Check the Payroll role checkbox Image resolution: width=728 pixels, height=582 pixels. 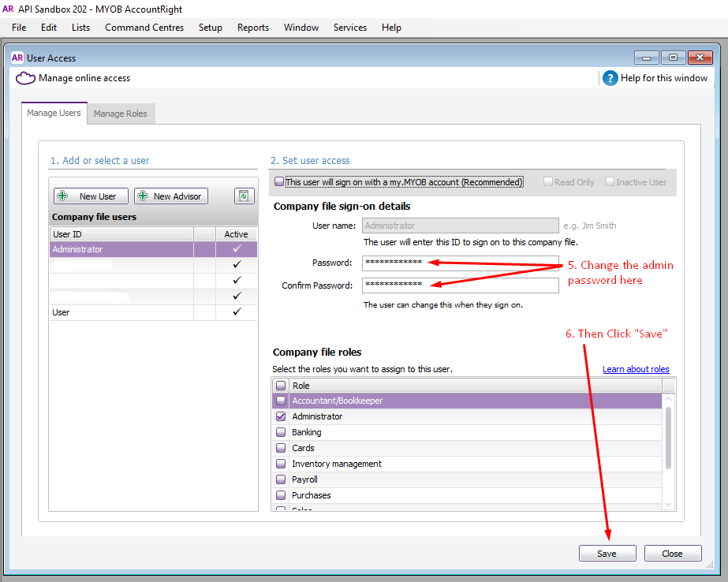click(x=281, y=479)
